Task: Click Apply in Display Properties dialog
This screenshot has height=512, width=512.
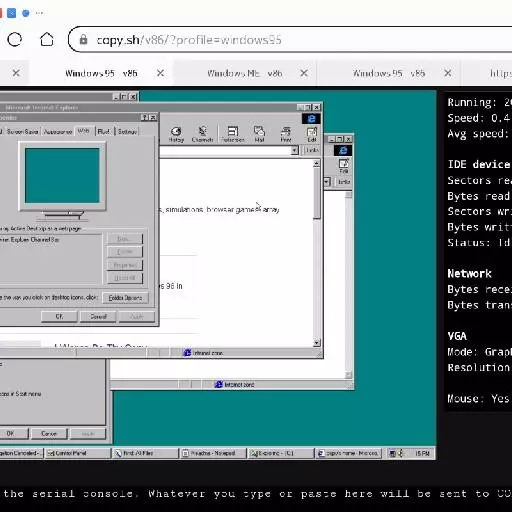Action: (x=137, y=316)
